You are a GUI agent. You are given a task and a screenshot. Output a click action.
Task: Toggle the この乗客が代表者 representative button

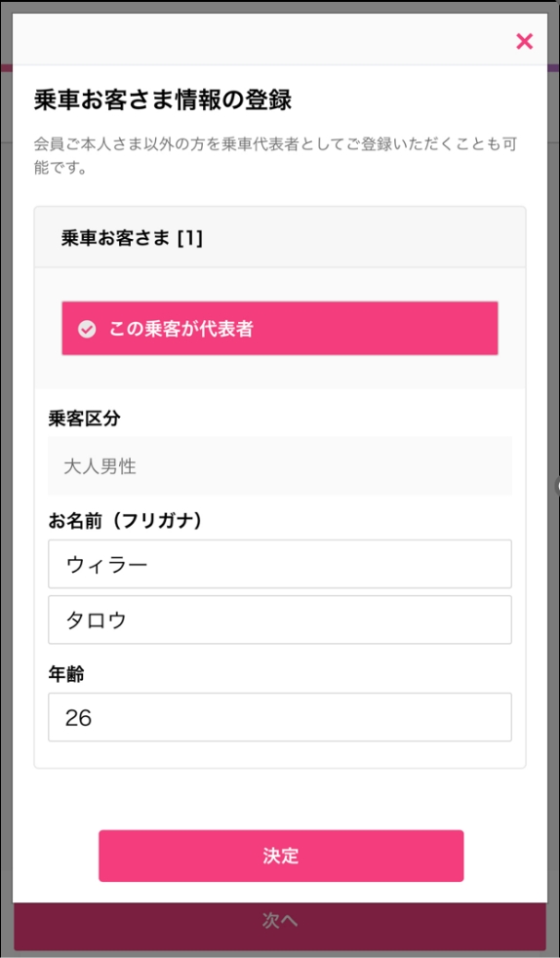(x=280, y=328)
